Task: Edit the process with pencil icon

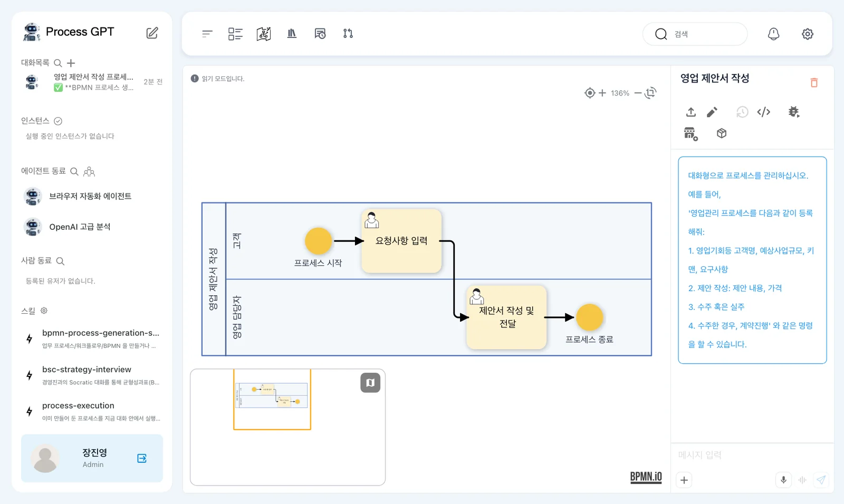Action: pyautogui.click(x=712, y=112)
